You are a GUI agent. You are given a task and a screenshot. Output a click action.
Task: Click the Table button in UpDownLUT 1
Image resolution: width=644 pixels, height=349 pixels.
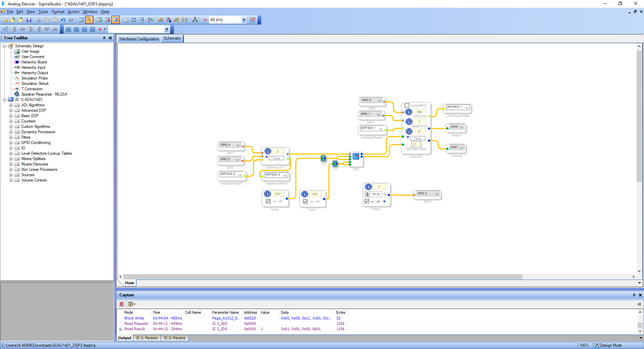pyautogui.click(x=276, y=158)
